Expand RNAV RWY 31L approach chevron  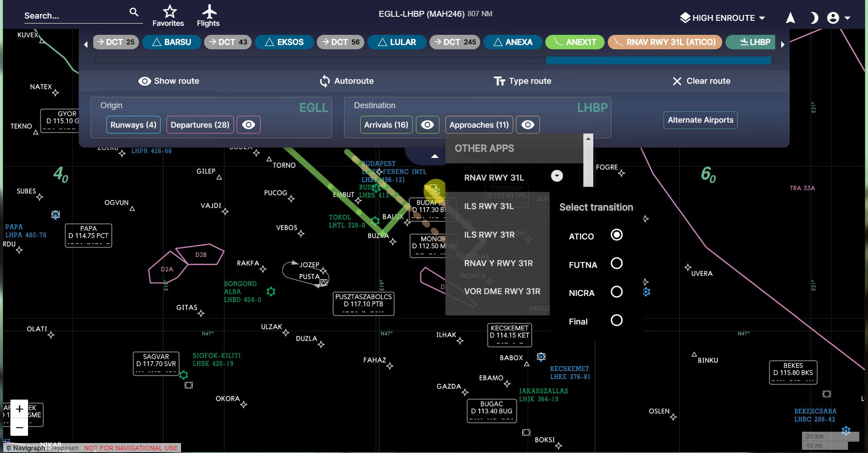point(557,176)
